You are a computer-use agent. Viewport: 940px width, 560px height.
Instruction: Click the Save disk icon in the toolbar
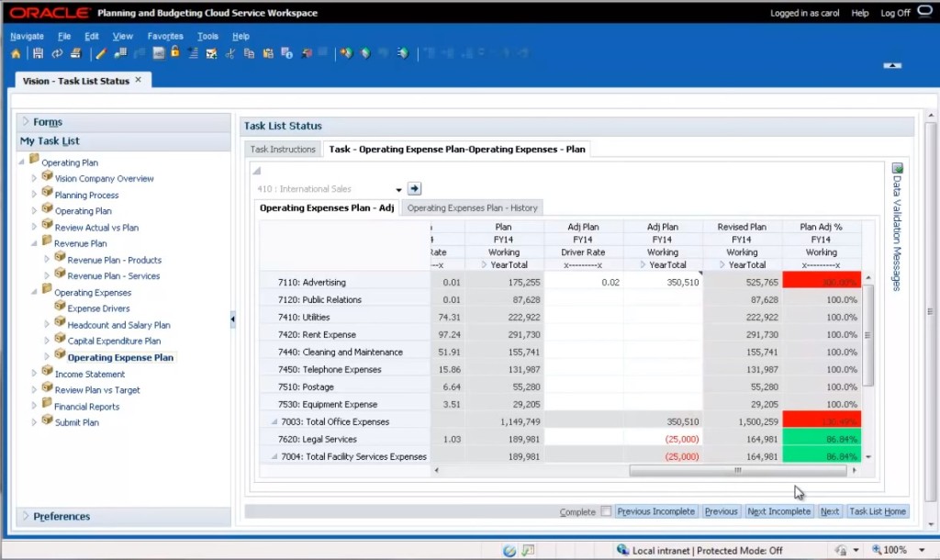[x=38, y=53]
